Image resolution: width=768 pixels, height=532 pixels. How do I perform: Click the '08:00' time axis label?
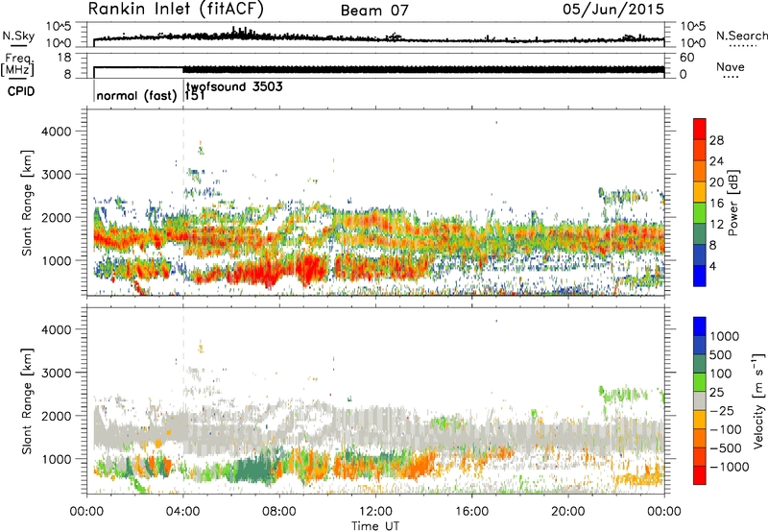pos(279,512)
